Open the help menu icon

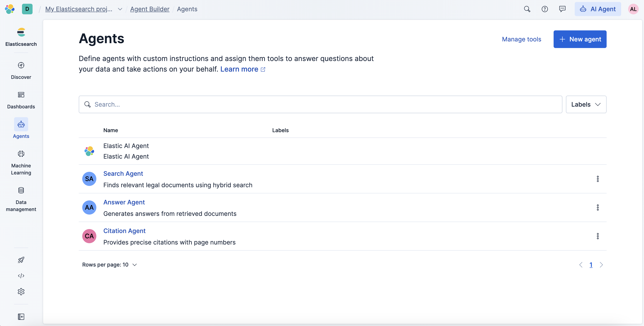point(545,9)
